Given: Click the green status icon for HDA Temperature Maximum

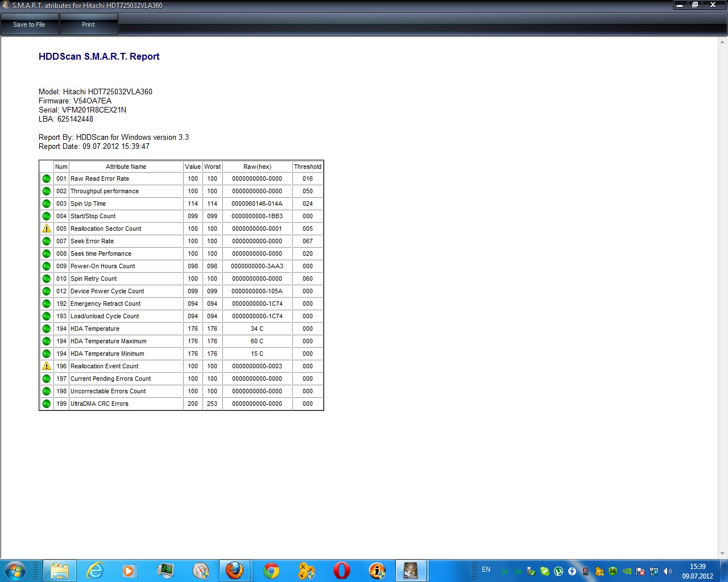Looking at the screenshot, I should click(x=47, y=341).
